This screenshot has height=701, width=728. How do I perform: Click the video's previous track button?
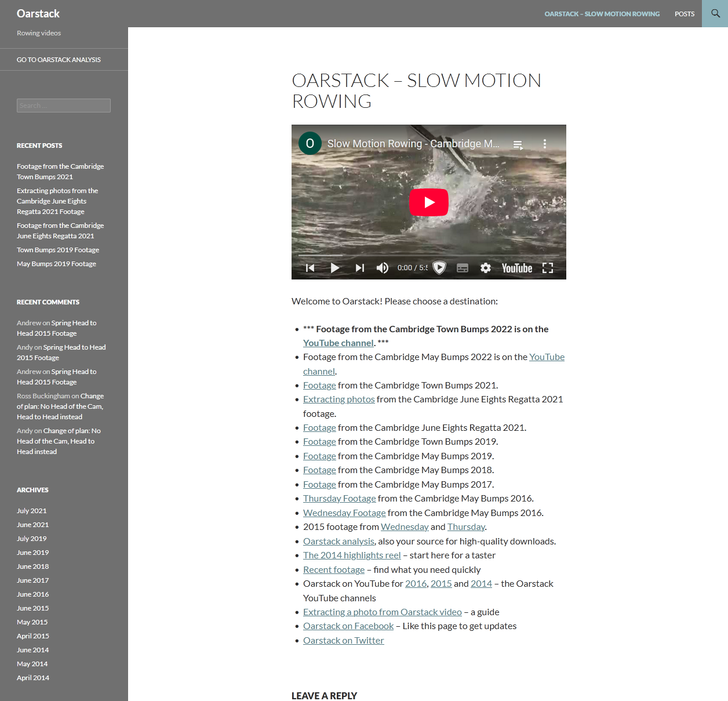point(310,268)
